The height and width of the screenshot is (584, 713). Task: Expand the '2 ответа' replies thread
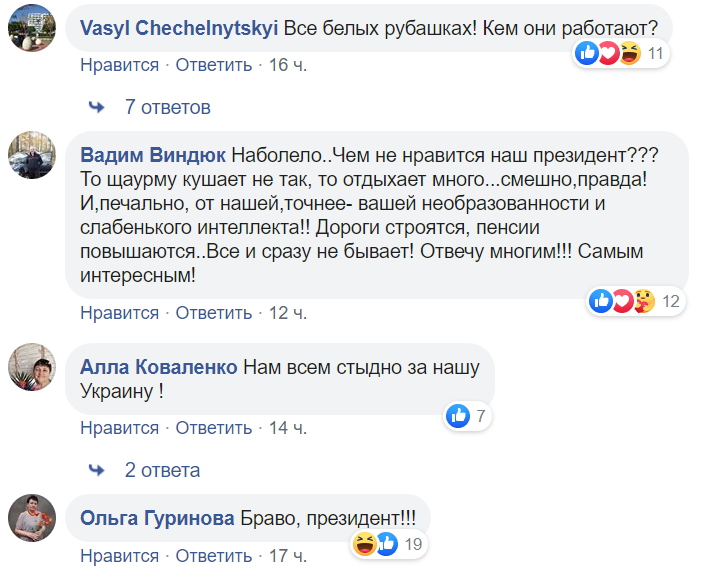[162, 470]
